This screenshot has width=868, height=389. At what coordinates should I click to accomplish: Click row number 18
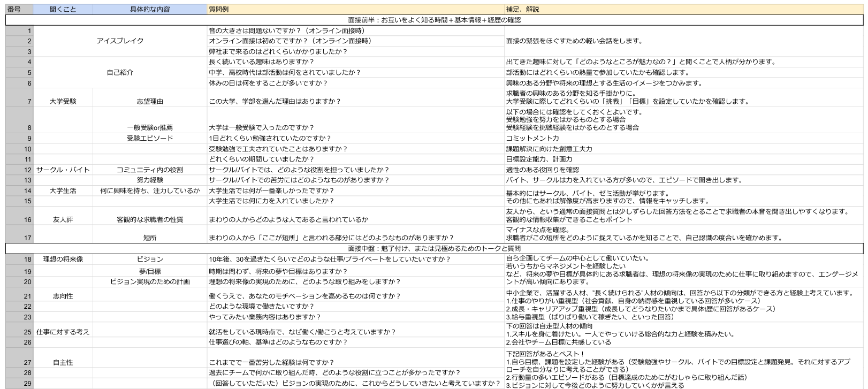coord(19,259)
